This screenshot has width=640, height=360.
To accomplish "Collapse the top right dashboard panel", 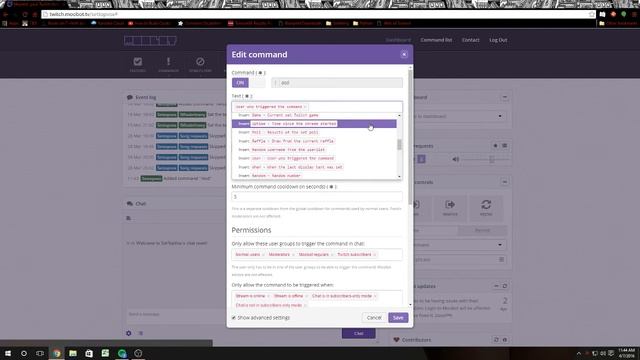I will coord(504,98).
